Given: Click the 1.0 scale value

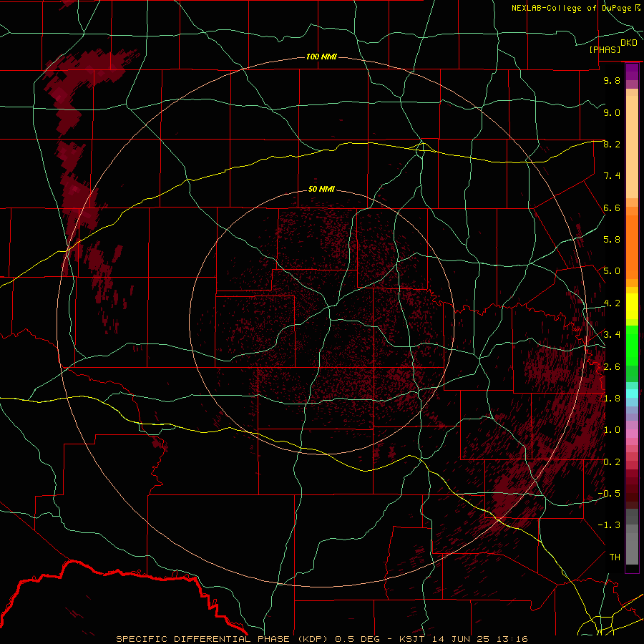Looking at the screenshot, I should click(612, 430).
